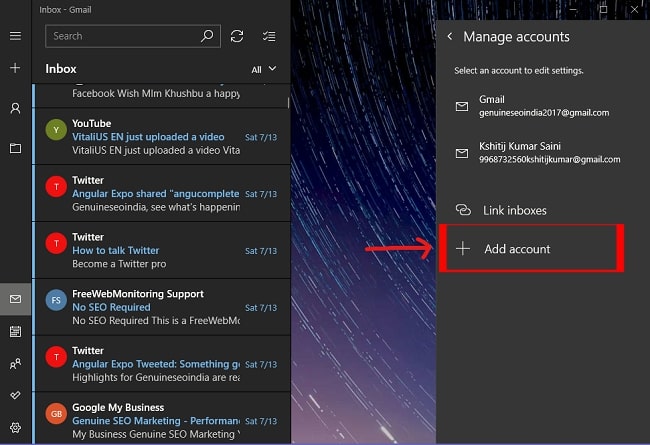Click Add account
This screenshot has width=650, height=445.
[x=531, y=249]
